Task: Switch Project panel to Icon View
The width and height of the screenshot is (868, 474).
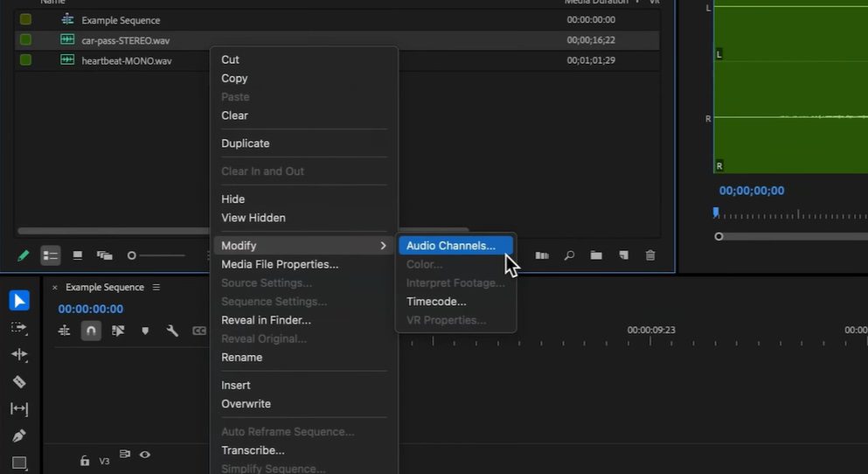Action: (78, 255)
